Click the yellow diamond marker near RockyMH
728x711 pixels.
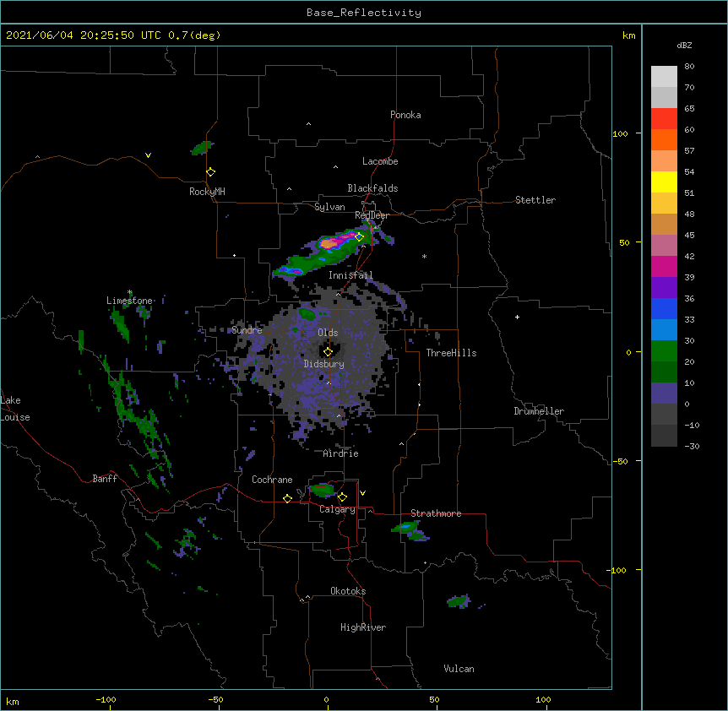(x=211, y=172)
